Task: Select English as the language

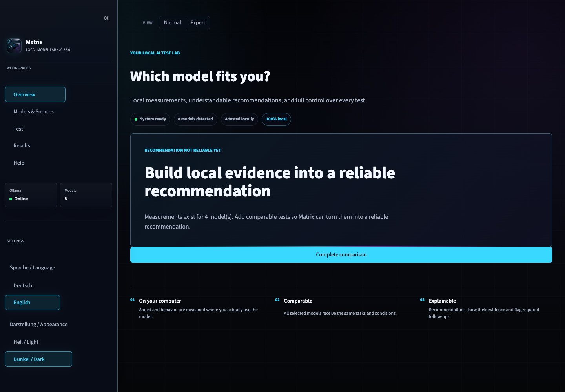Action: (33, 303)
